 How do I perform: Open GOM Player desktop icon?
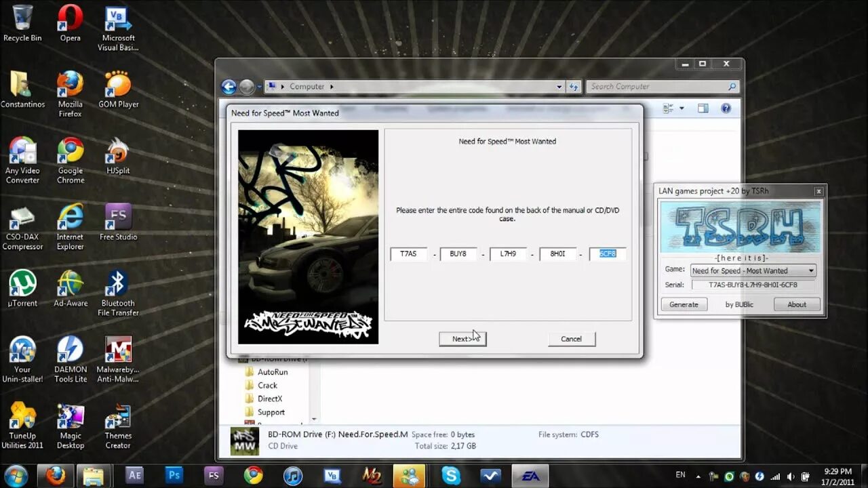pyautogui.click(x=118, y=89)
